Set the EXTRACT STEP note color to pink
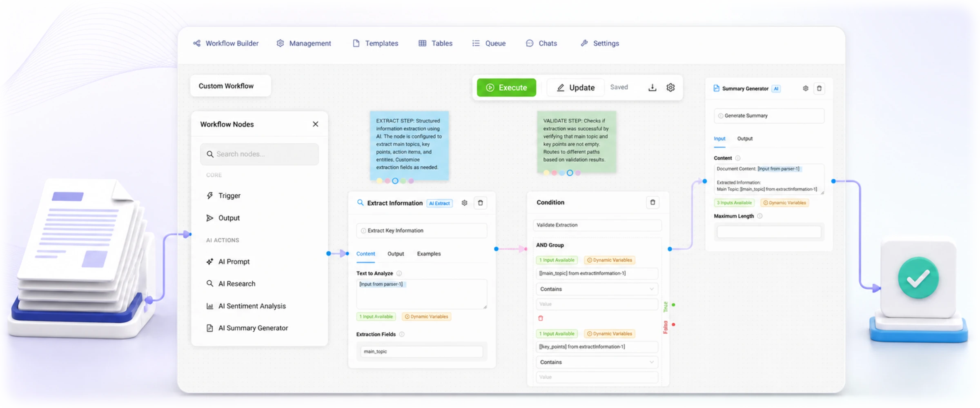The height and width of the screenshot is (408, 980). (x=387, y=181)
